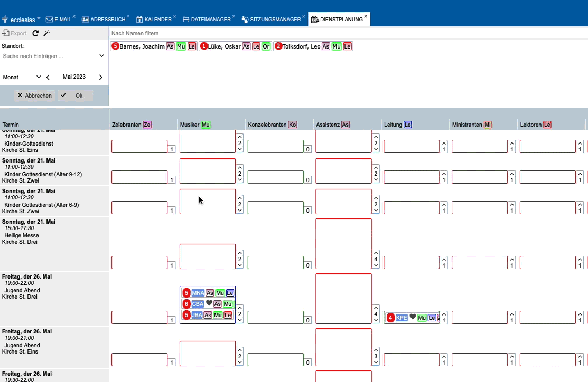Click the ecclesias cross logo icon
The width and height of the screenshot is (588, 382).
click(5, 20)
